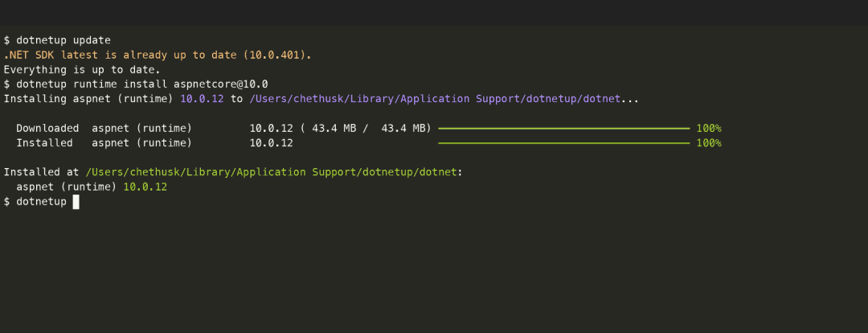
Task: Click the purple dotnetup/dotnet install path
Action: coord(435,99)
